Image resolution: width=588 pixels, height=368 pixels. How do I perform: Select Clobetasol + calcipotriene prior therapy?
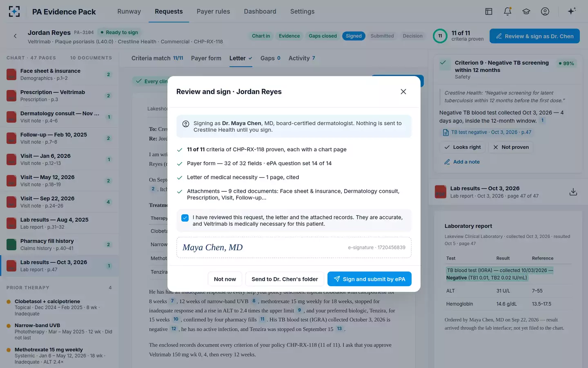point(59,307)
